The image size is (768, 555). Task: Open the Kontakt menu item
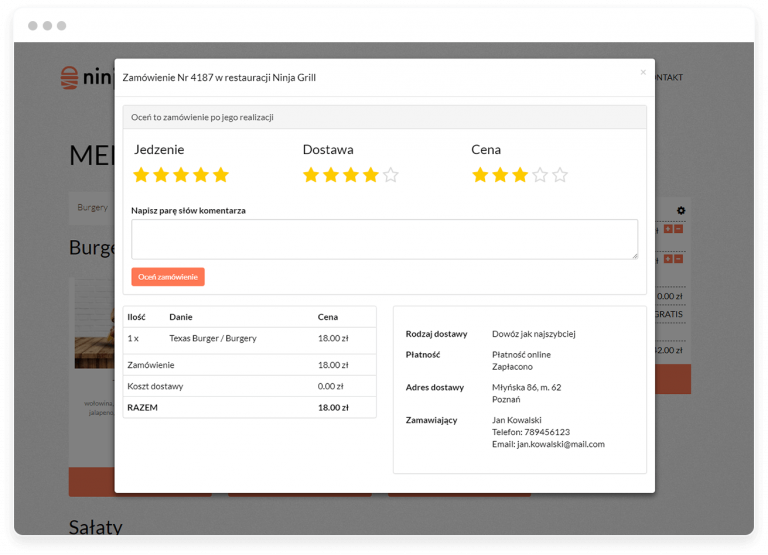[668, 77]
